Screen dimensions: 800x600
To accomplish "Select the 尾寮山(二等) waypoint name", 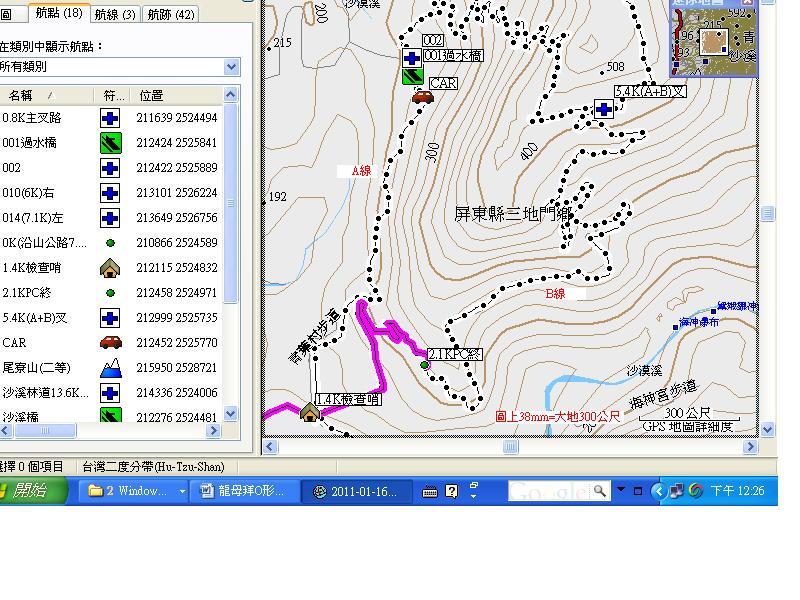I will [x=36, y=367].
